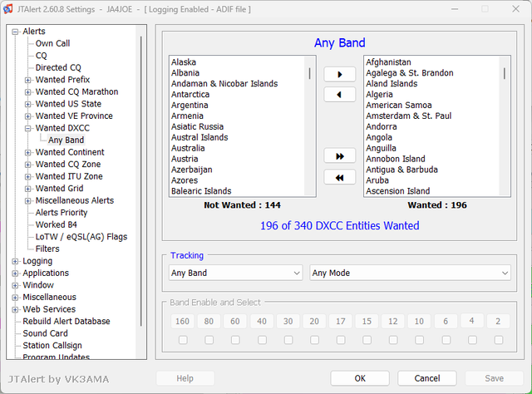Select Andorra in the Wanted list
The image size is (532, 394).
382,126
